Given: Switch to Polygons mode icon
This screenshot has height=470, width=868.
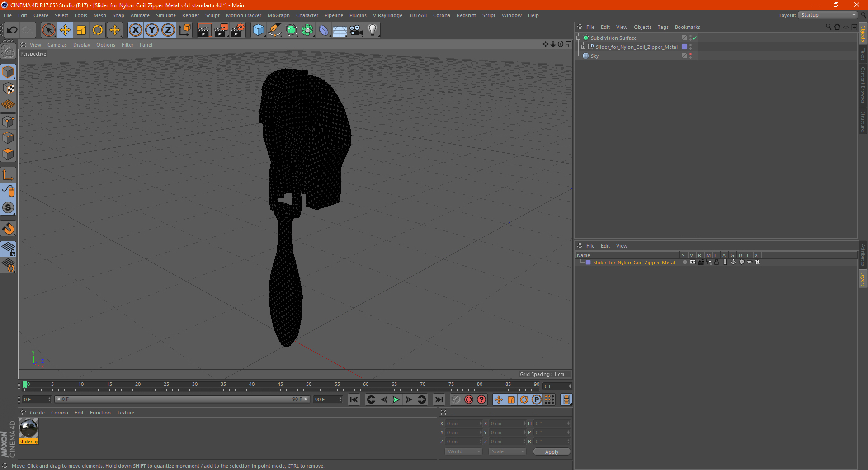Looking at the screenshot, I should pyautogui.click(x=9, y=154).
